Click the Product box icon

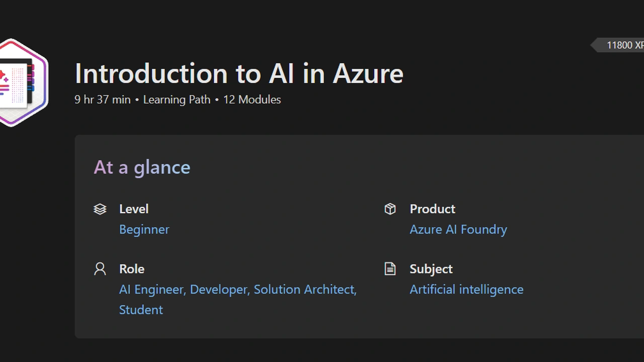point(390,209)
